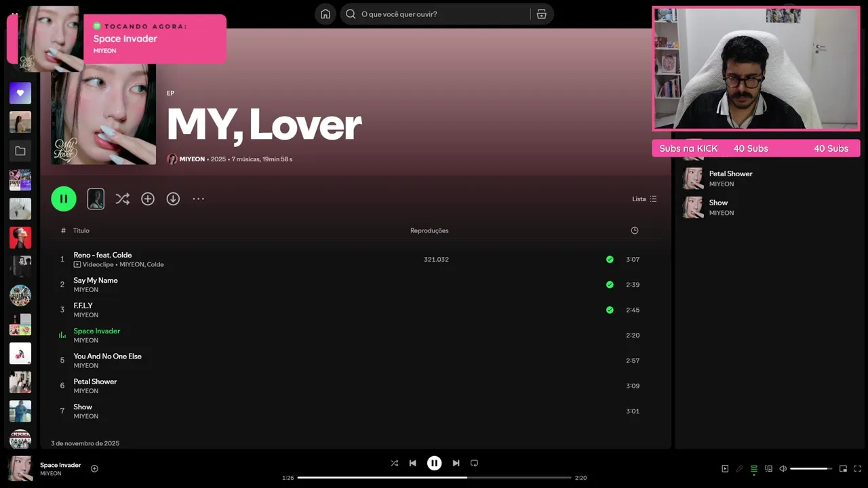This screenshot has width=868, height=488.
Task: Click the Título column header
Action: pyautogui.click(x=81, y=230)
